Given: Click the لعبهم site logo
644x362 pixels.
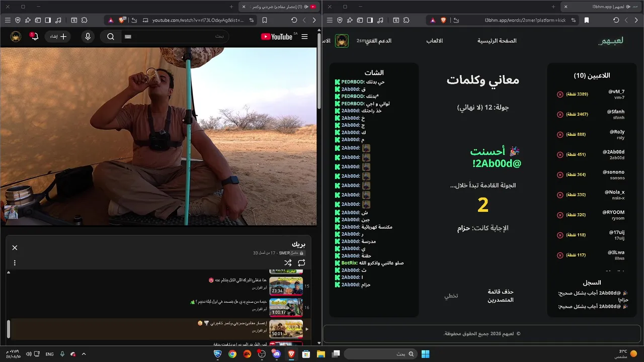Looking at the screenshot, I should pos(611,41).
